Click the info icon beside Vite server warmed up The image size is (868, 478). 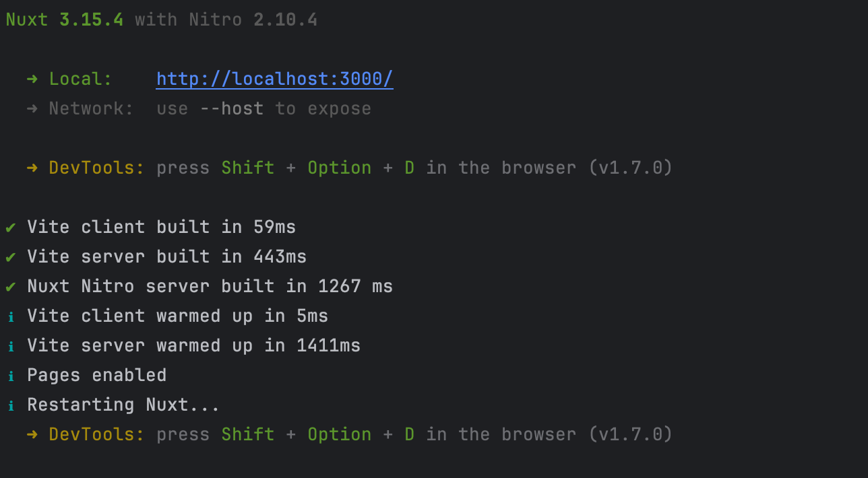pyautogui.click(x=11, y=346)
